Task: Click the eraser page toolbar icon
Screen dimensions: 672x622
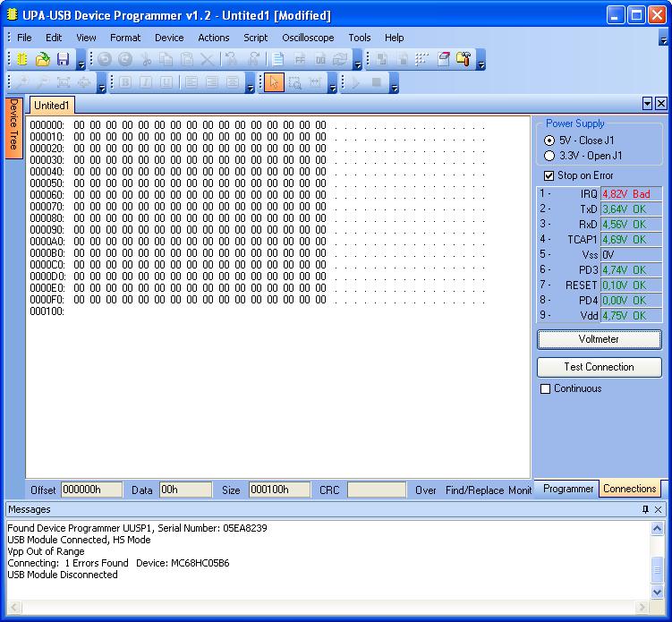Action: [x=444, y=59]
